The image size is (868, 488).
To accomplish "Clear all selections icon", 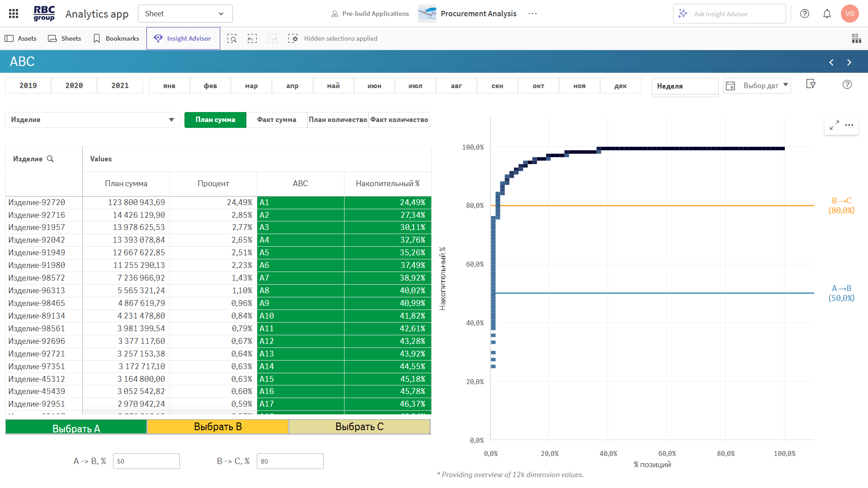I will [293, 38].
